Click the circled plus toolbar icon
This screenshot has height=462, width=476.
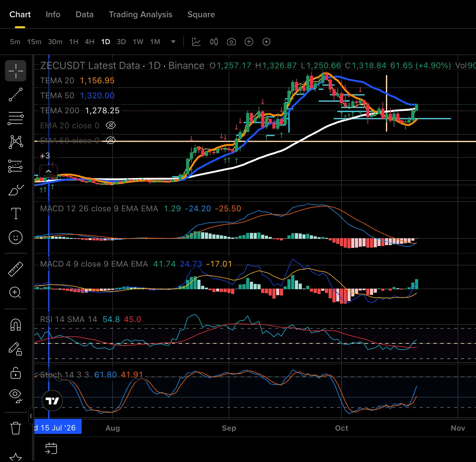click(x=249, y=42)
